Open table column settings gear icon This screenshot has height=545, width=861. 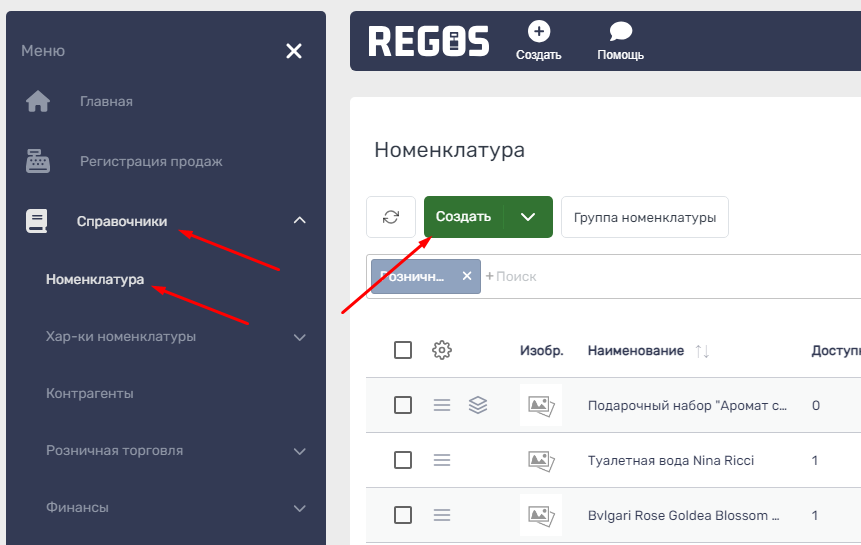click(442, 350)
